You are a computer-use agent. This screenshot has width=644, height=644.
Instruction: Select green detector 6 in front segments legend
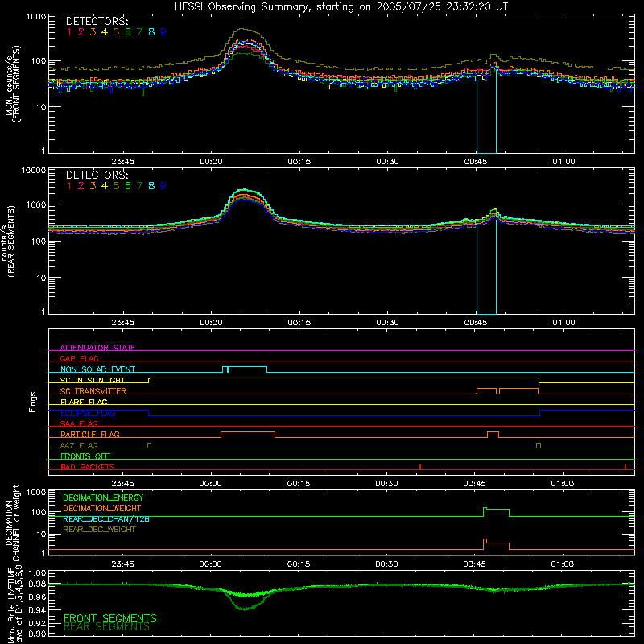(x=128, y=32)
